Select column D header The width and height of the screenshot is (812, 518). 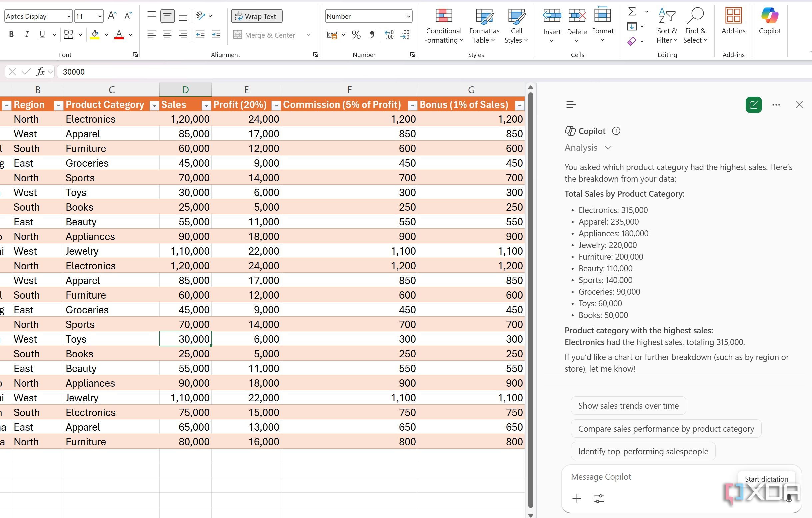click(185, 90)
